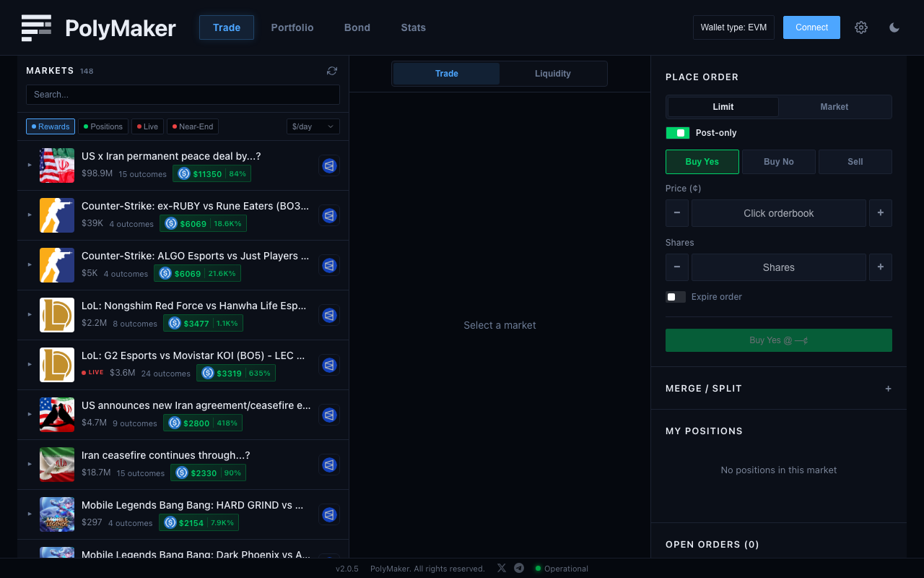Viewport: 924px width, 578px height.
Task: Click blue cube icon for ALGO Esports market
Action: 329,265
